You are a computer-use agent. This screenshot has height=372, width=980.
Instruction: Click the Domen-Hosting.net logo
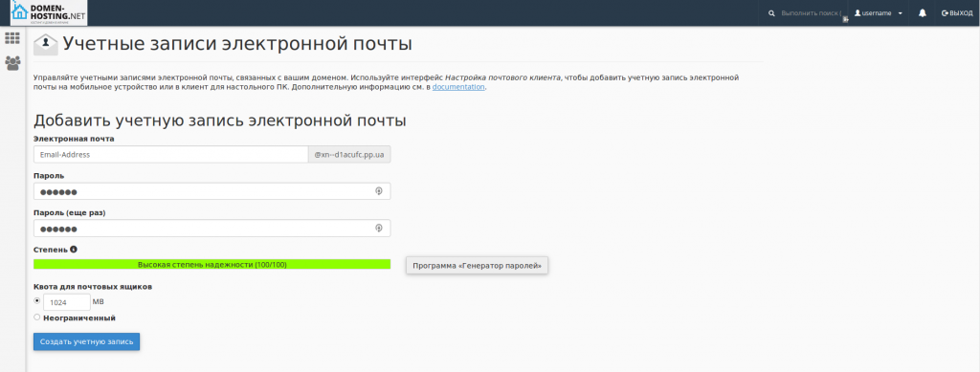click(49, 12)
